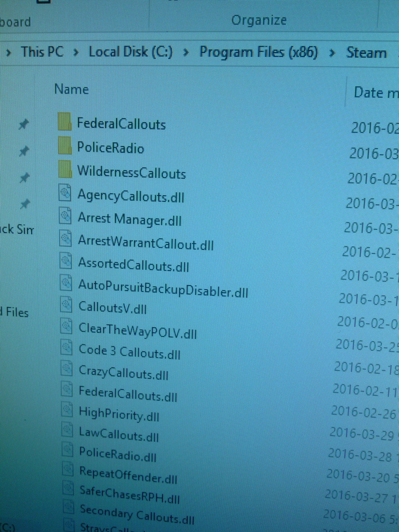Select the ClearTheWayPOLV.dll file name
This screenshot has height=532, width=399.
[138, 331]
